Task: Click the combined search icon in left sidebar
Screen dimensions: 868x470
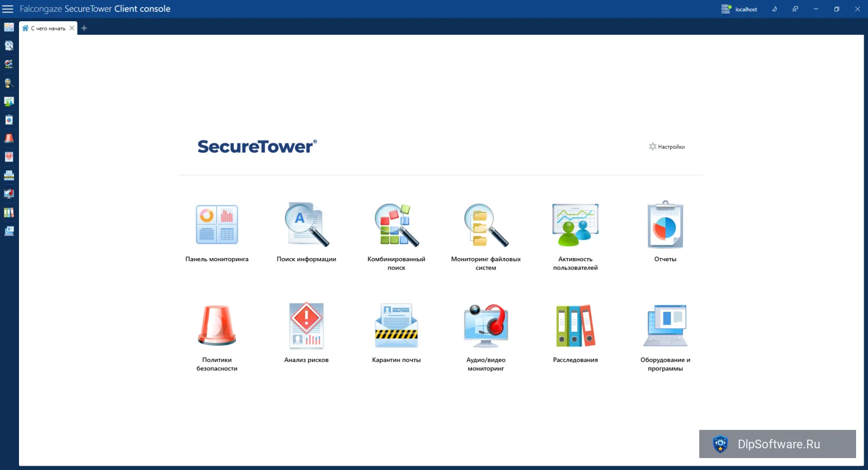Action: 9,64
